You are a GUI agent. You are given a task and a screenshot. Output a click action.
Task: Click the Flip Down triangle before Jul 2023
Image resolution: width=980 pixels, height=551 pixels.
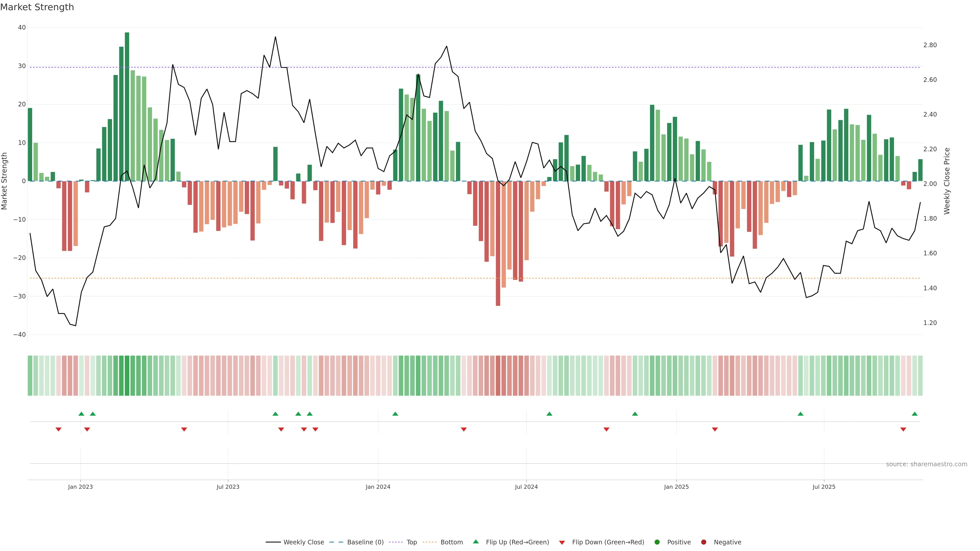point(184,429)
